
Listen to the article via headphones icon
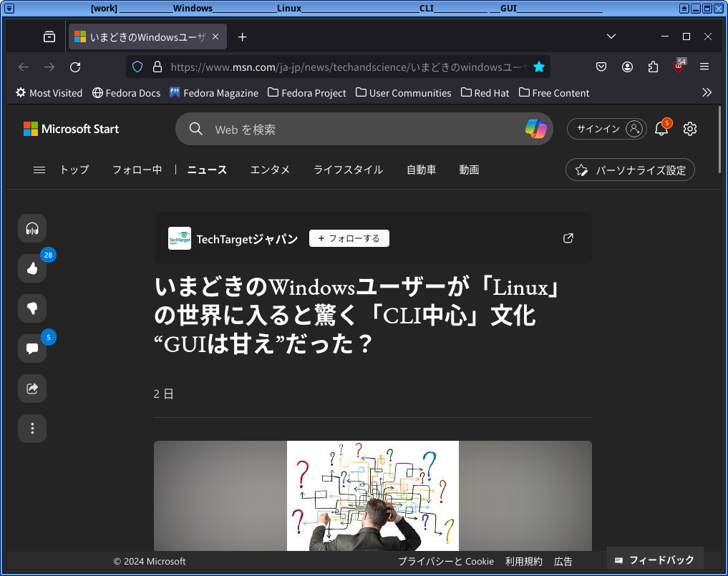[x=31, y=228]
